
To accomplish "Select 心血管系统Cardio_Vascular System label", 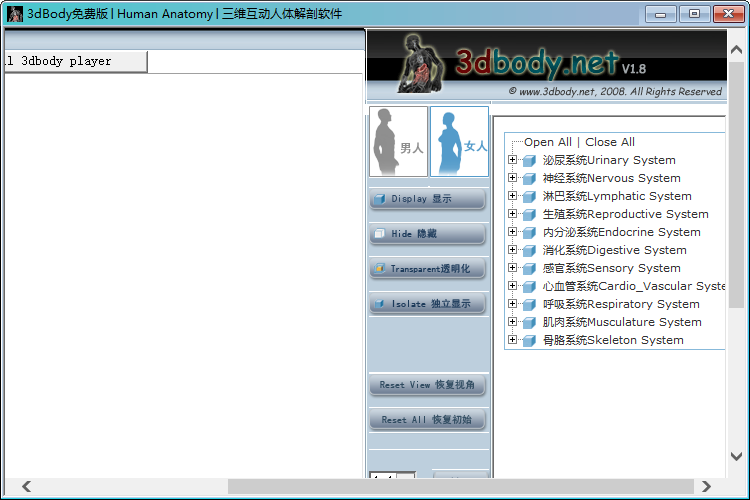I will point(634,287).
